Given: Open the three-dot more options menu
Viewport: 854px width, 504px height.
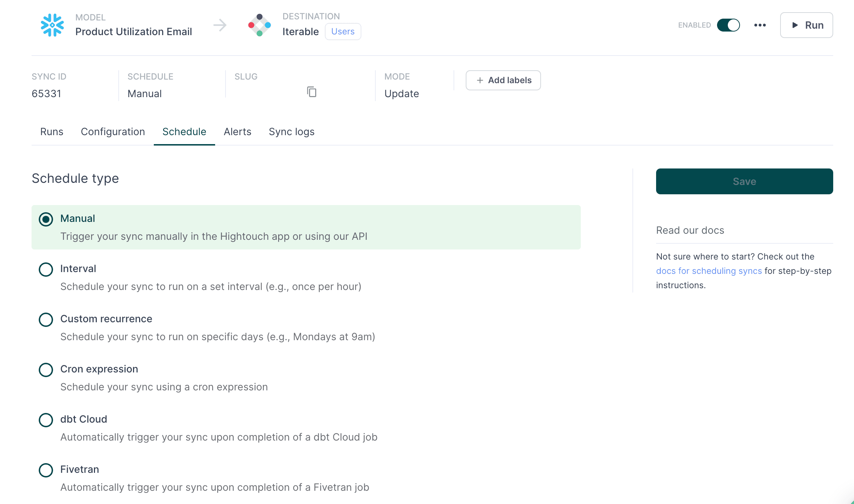Looking at the screenshot, I should click(760, 25).
